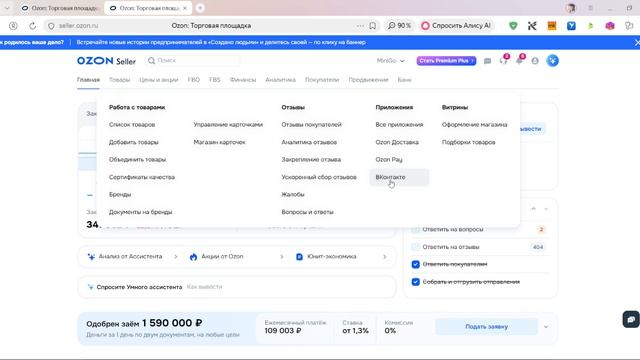The width and height of the screenshot is (640, 360).
Task: Click 'Спросить Алису AI' button
Action: [x=456, y=26]
